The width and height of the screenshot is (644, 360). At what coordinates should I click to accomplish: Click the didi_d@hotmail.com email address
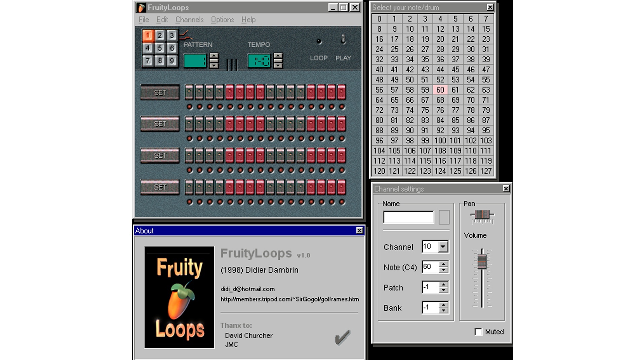[248, 289]
